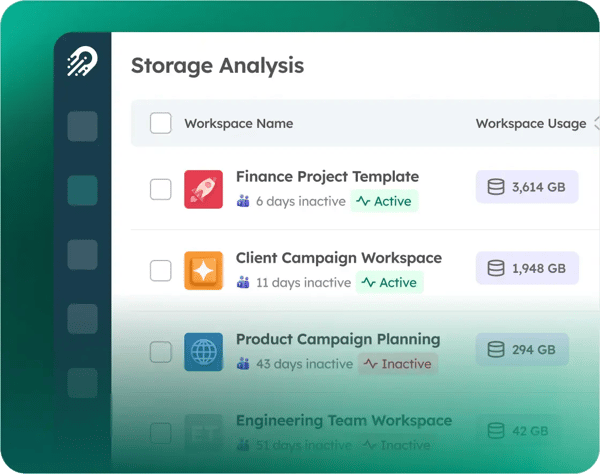
Task: Click the database icon beside 3,614 GB
Action: (495, 187)
